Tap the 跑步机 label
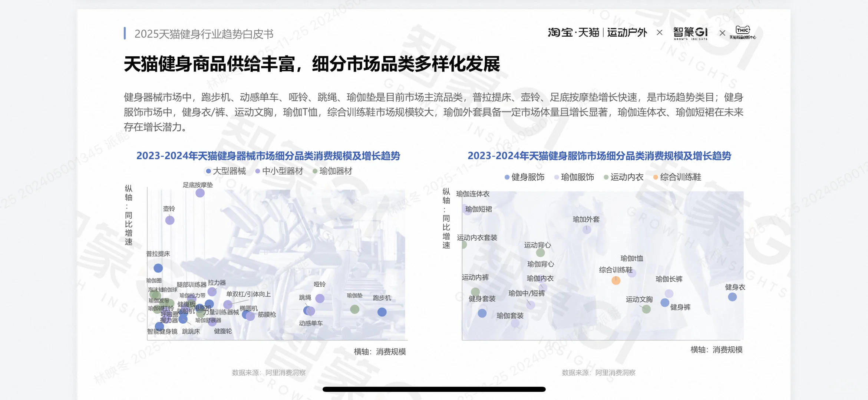 (382, 298)
